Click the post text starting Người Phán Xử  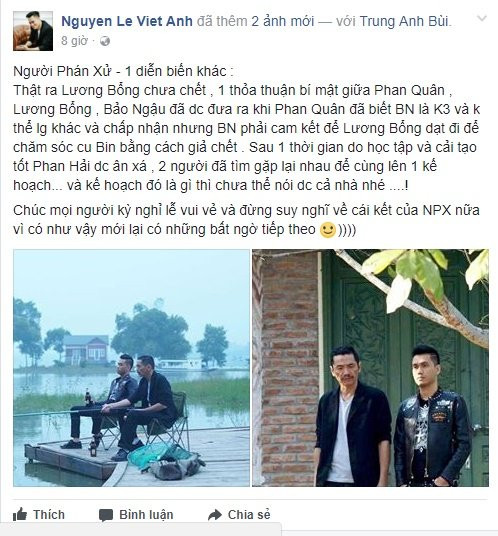pos(246,128)
